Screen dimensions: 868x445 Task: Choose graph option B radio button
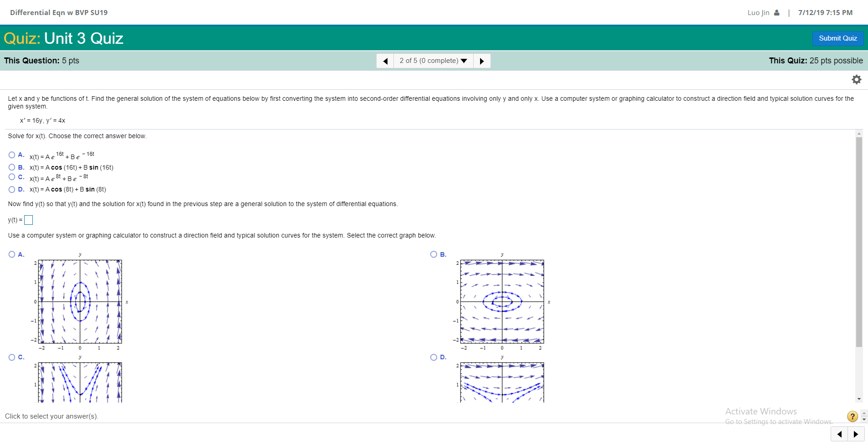[434, 254]
